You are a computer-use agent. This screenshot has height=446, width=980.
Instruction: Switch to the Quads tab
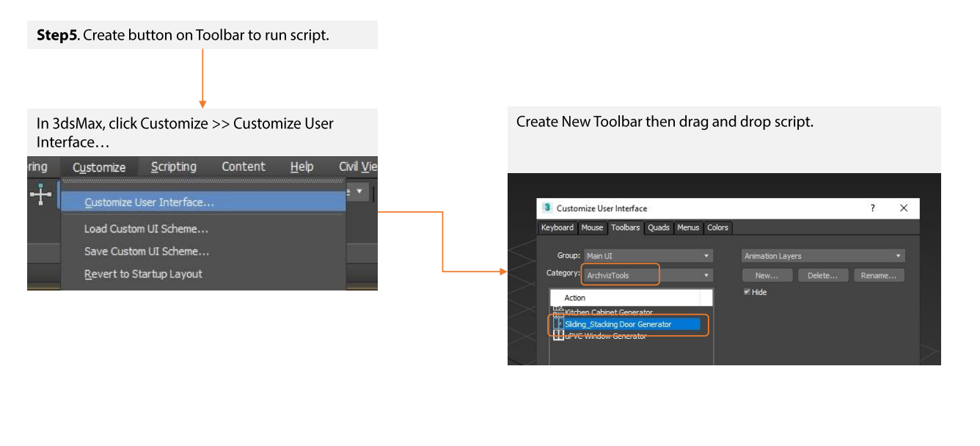click(658, 227)
